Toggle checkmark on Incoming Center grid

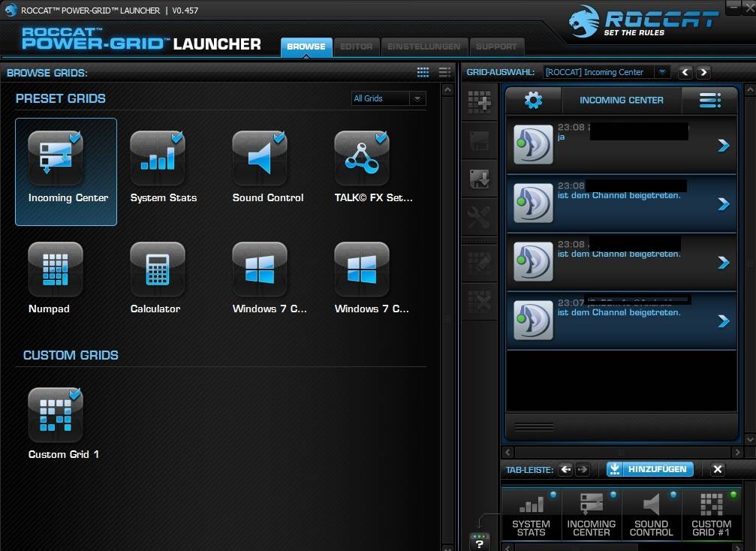[x=75, y=137]
